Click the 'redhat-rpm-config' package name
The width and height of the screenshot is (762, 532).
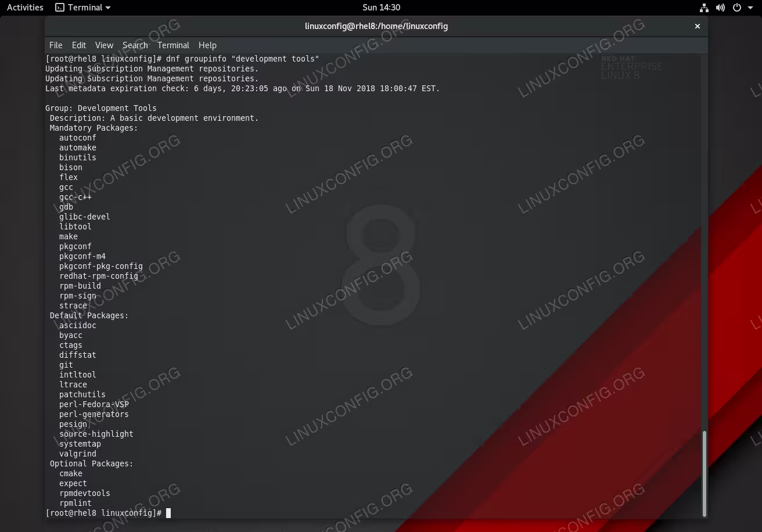point(99,276)
